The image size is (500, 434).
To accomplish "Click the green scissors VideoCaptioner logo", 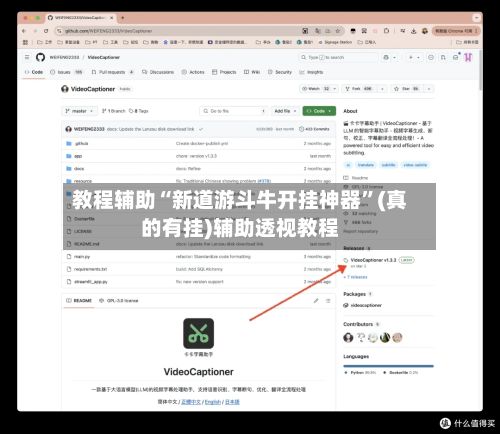I will [198, 333].
